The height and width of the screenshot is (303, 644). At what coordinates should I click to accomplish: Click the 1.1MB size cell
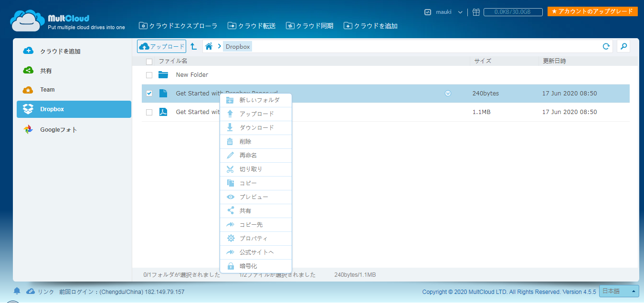481,112
